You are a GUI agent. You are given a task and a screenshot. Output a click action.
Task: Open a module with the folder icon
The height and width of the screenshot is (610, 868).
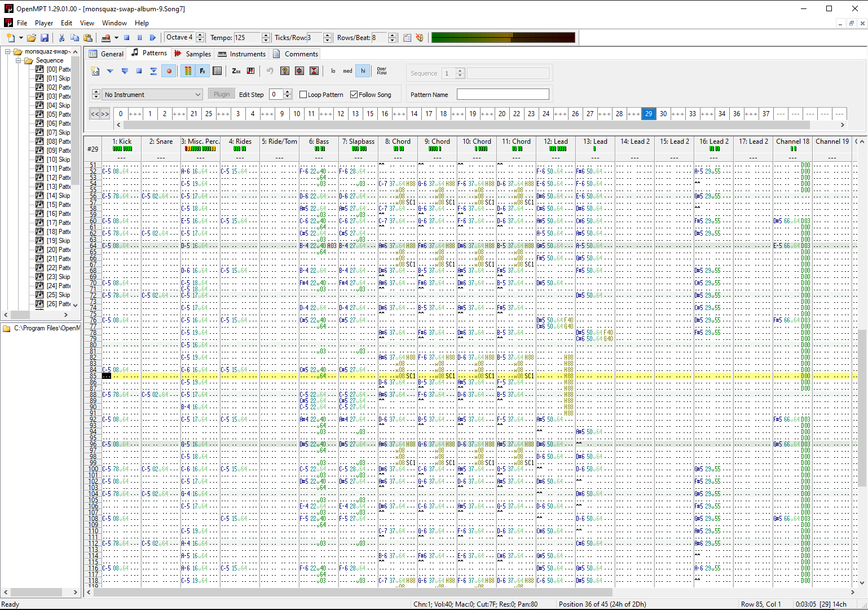(x=32, y=38)
